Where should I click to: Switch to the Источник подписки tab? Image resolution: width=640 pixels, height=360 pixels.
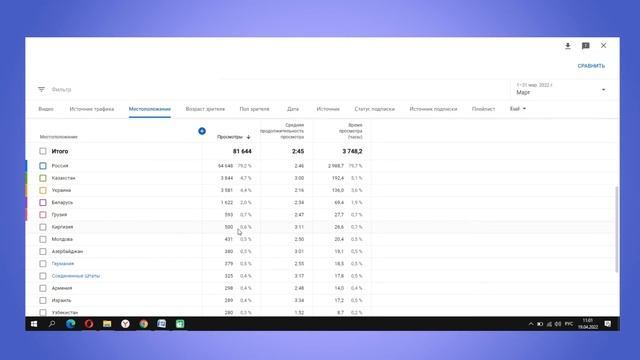[433, 109]
